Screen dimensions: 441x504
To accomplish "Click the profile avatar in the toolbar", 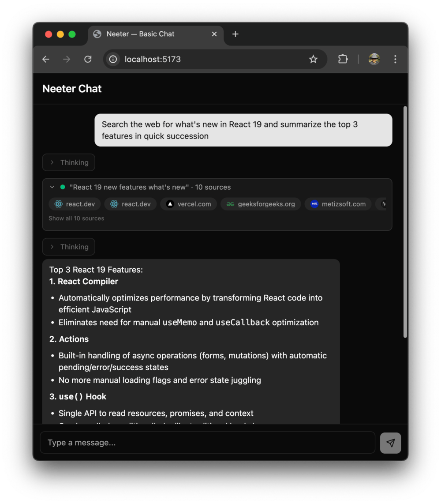I will tap(374, 59).
